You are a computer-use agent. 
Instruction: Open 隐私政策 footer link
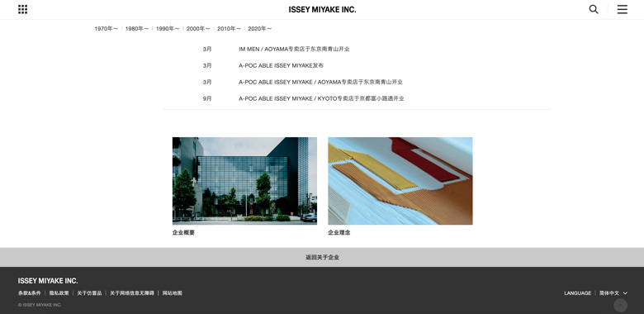(x=59, y=293)
